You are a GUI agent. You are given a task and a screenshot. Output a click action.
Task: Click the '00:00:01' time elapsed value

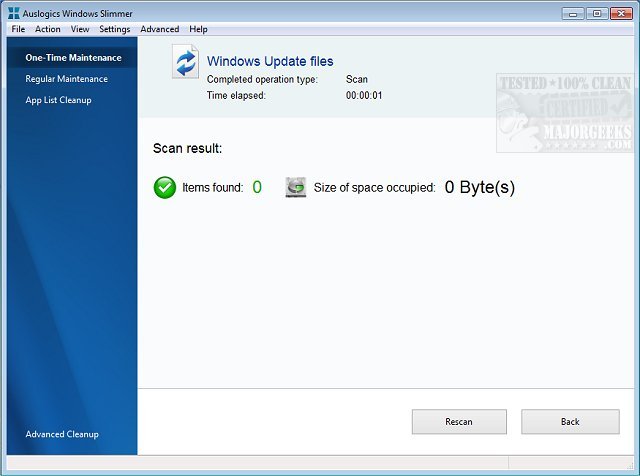coord(364,96)
